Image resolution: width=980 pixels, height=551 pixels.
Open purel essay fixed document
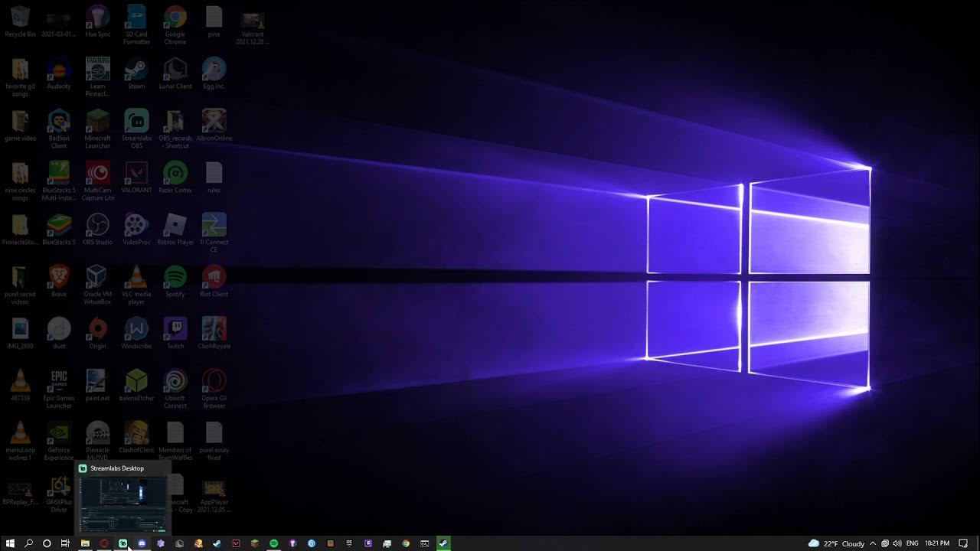(x=214, y=442)
